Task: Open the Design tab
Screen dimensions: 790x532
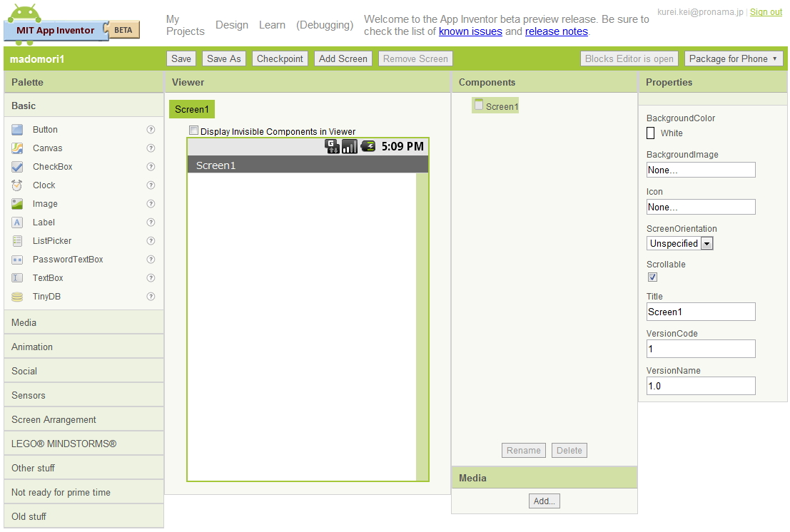Action: 232,25
